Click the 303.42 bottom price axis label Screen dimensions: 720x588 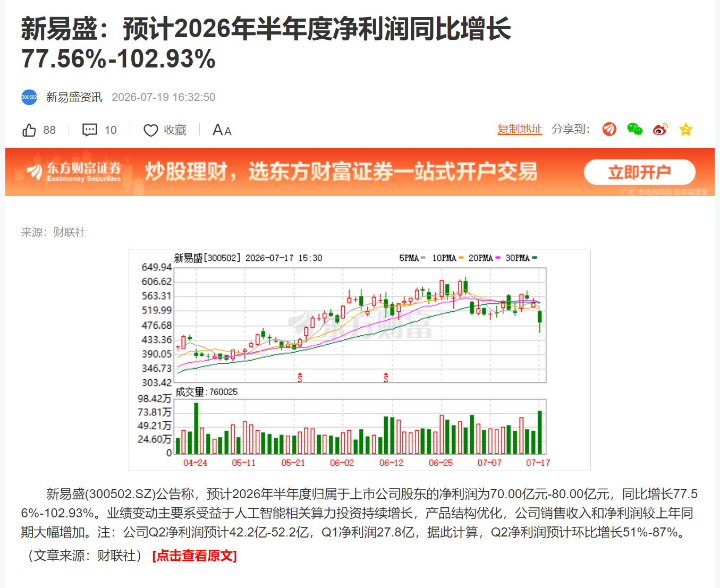[x=157, y=382]
